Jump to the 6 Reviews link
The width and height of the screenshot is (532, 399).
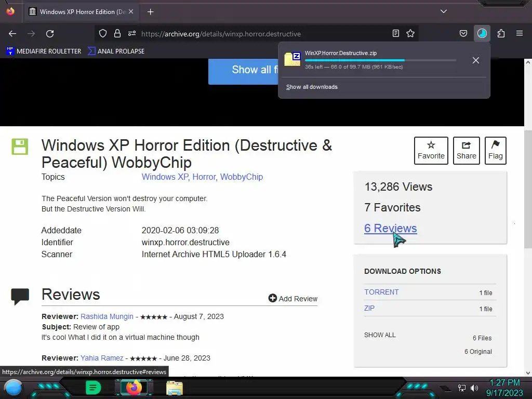pyautogui.click(x=391, y=229)
